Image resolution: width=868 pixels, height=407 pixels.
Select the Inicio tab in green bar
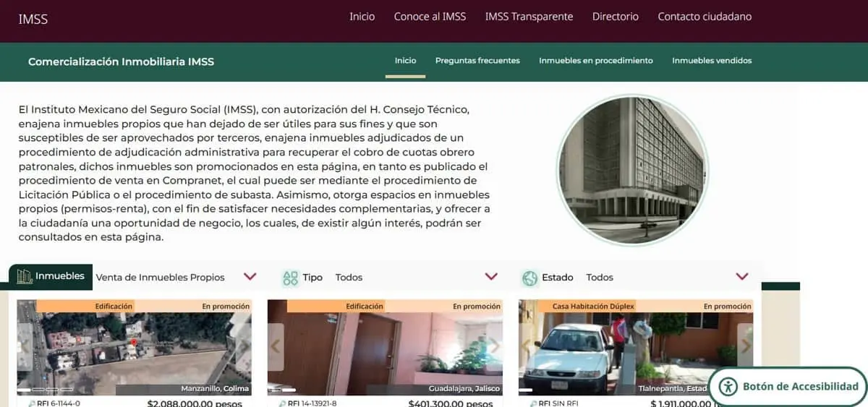(405, 61)
